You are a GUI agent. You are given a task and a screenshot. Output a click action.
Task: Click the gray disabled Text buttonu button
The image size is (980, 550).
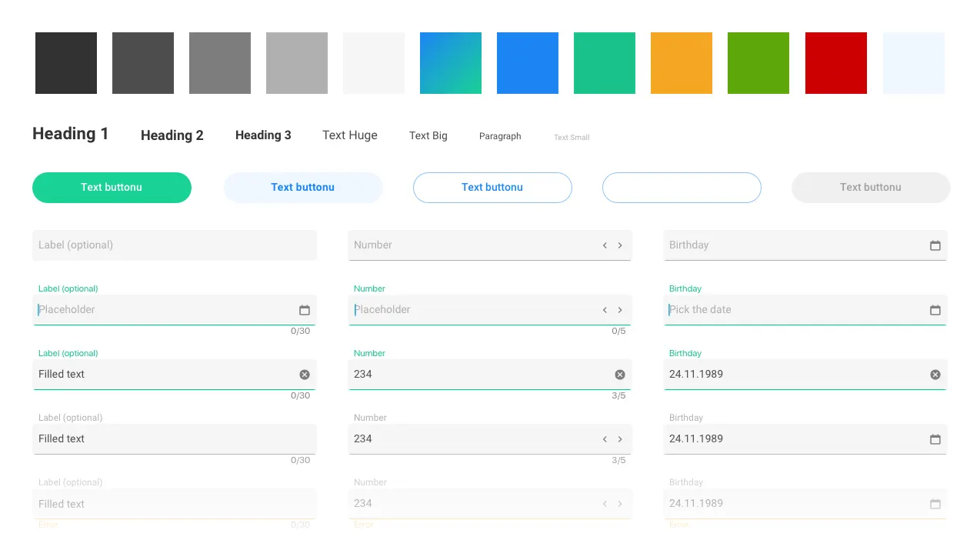[871, 188]
